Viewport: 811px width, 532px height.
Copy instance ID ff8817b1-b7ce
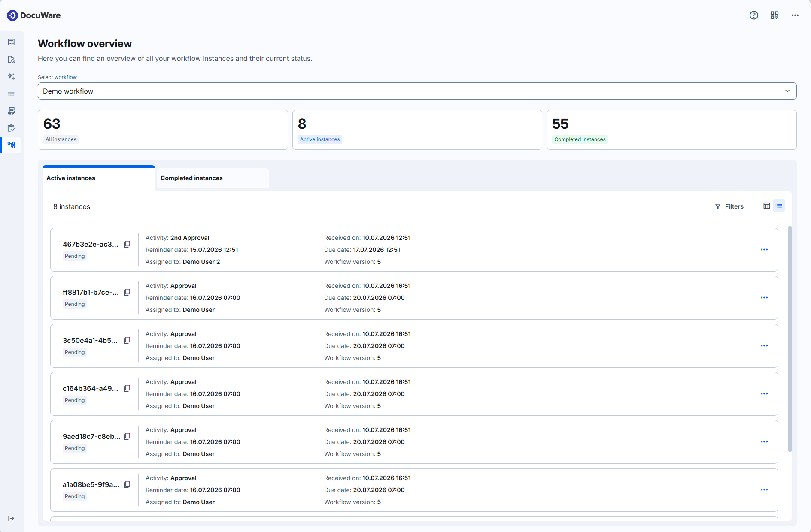coord(127,292)
